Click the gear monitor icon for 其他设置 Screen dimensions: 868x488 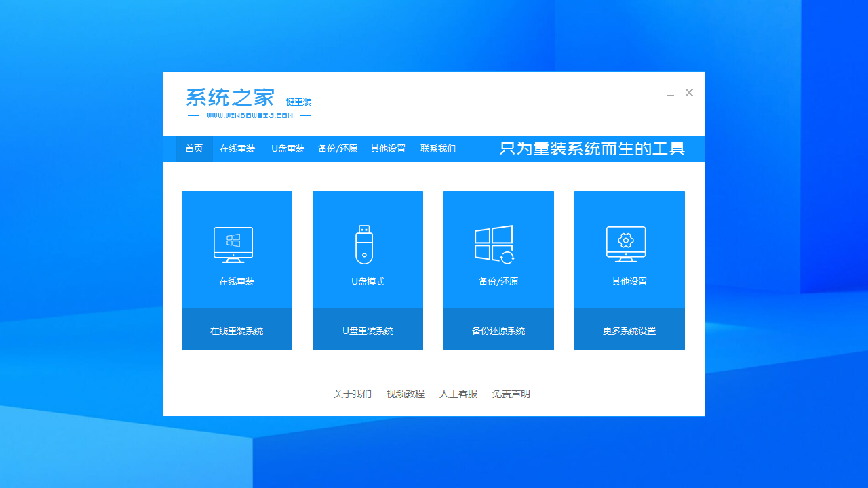(626, 245)
